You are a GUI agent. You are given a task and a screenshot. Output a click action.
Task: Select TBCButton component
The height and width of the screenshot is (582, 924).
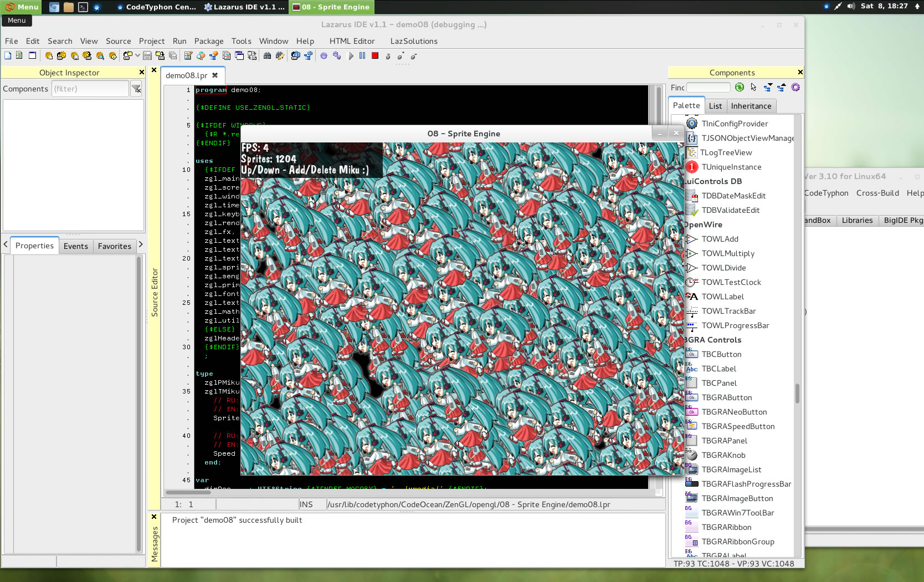(721, 354)
